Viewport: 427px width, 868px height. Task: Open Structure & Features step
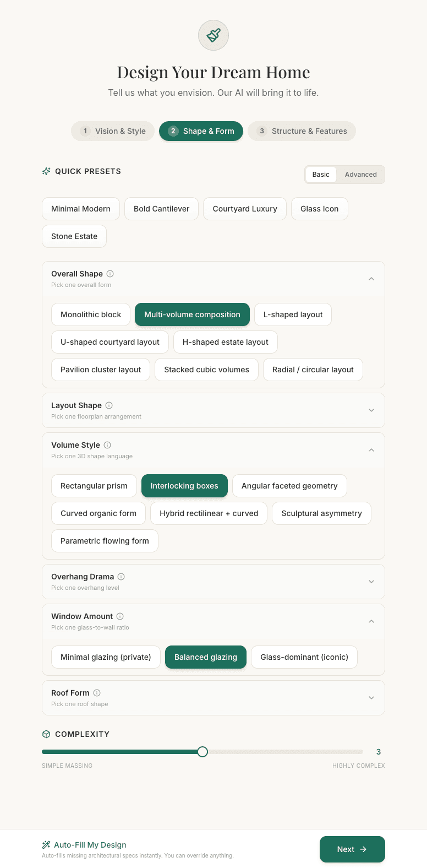(302, 131)
